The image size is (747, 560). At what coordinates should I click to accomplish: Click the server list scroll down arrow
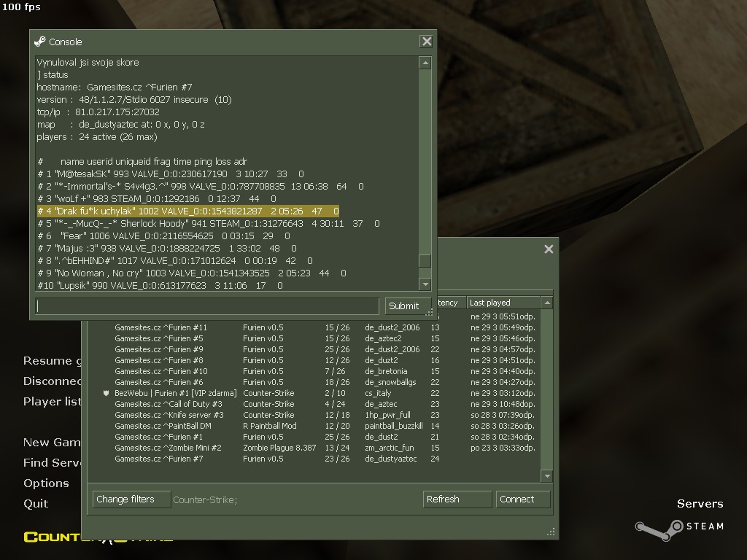click(547, 476)
